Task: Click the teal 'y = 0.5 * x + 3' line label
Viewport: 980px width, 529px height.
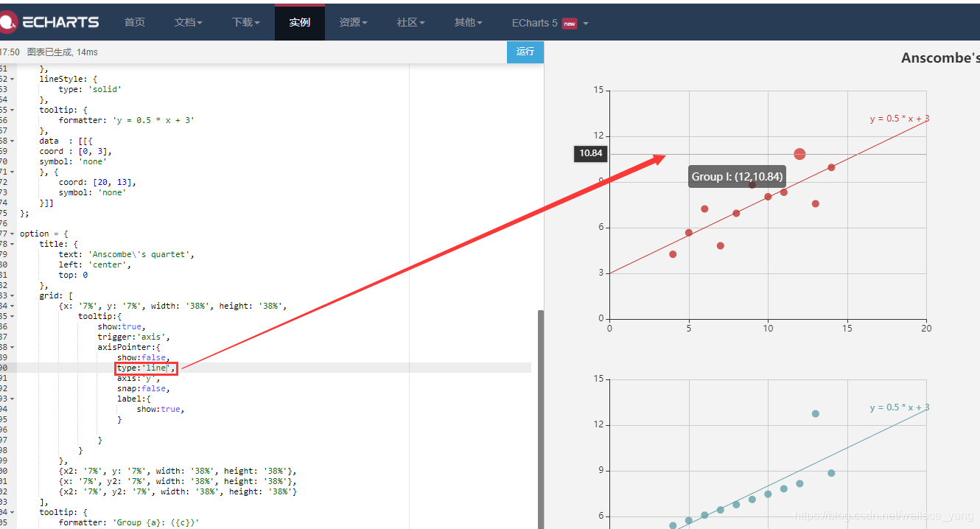Action: pyautogui.click(x=899, y=407)
